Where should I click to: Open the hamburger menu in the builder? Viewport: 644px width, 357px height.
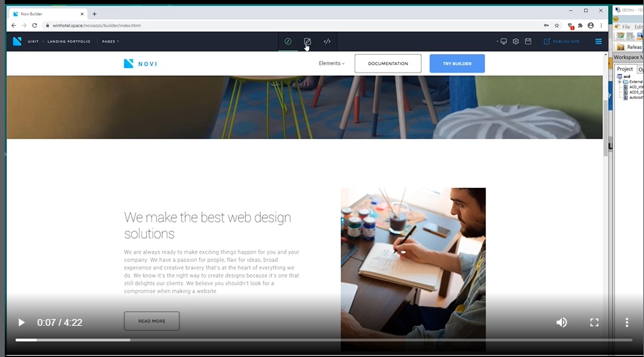pos(598,41)
